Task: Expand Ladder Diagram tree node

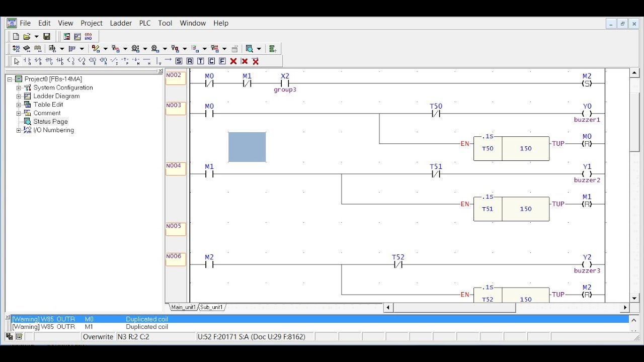Action: click(x=19, y=96)
